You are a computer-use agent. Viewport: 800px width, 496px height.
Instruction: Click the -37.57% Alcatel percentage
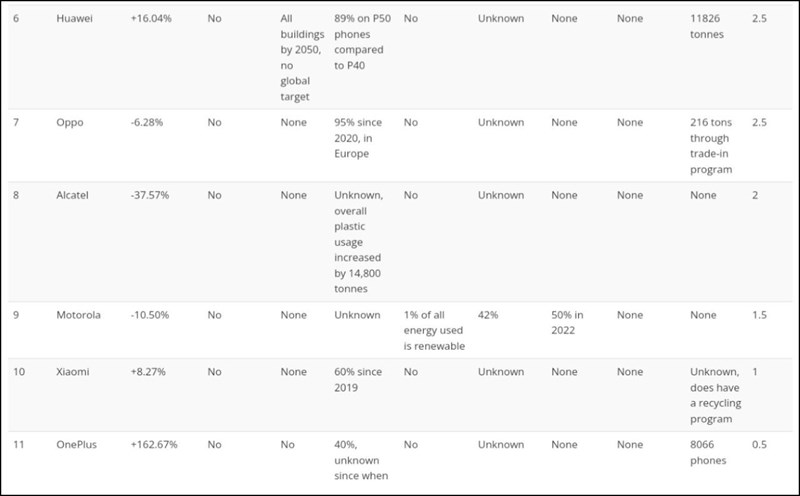(x=149, y=195)
